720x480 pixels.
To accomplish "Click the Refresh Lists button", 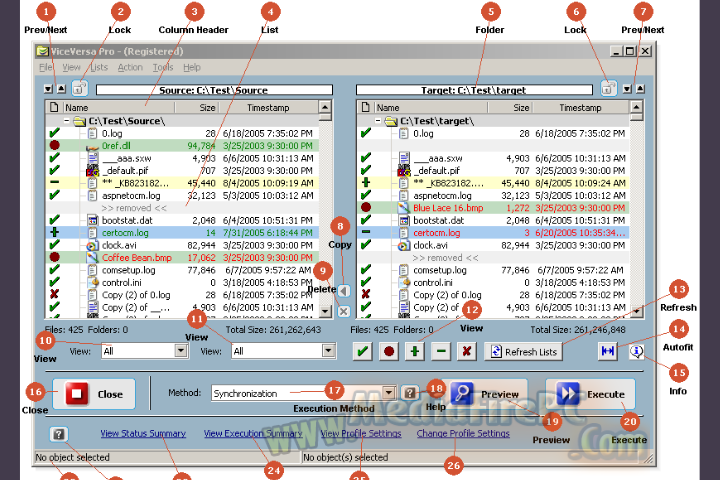I will coord(523,351).
